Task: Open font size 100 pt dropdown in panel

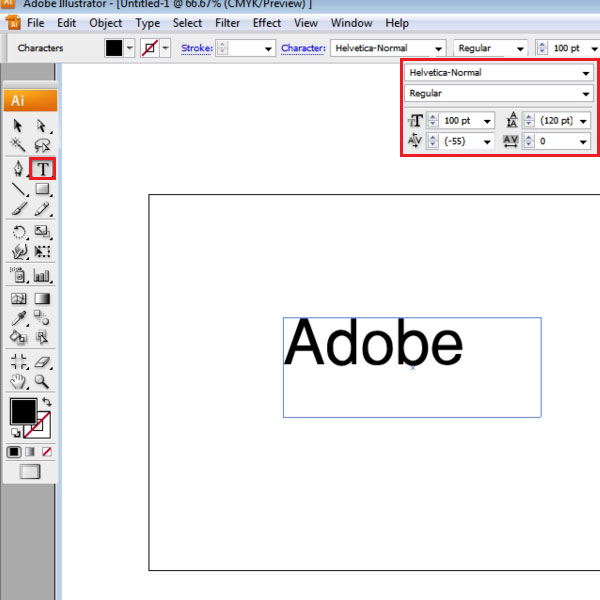Action: [x=487, y=121]
